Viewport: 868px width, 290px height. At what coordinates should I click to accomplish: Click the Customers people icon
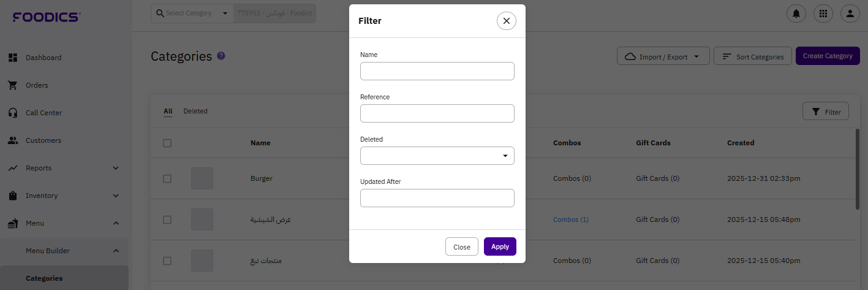(12, 140)
